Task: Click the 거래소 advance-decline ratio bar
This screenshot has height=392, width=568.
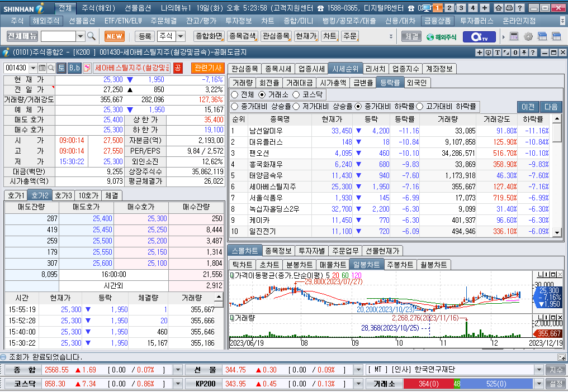Action: tap(468, 384)
